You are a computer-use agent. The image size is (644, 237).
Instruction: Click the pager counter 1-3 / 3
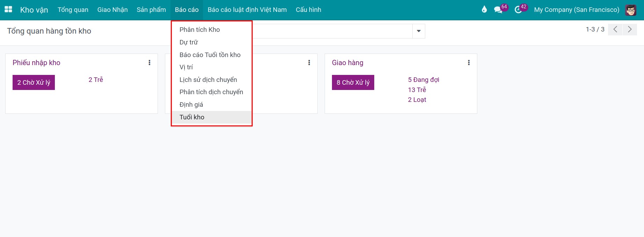pyautogui.click(x=595, y=29)
